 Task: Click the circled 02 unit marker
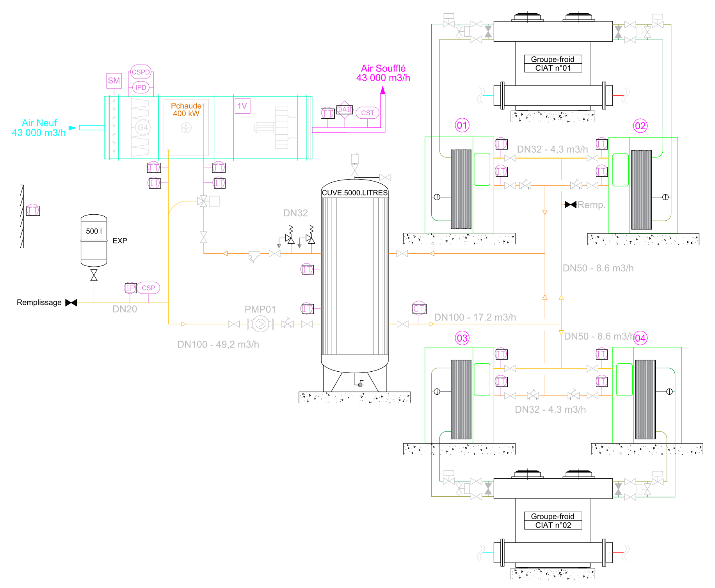[x=640, y=126]
